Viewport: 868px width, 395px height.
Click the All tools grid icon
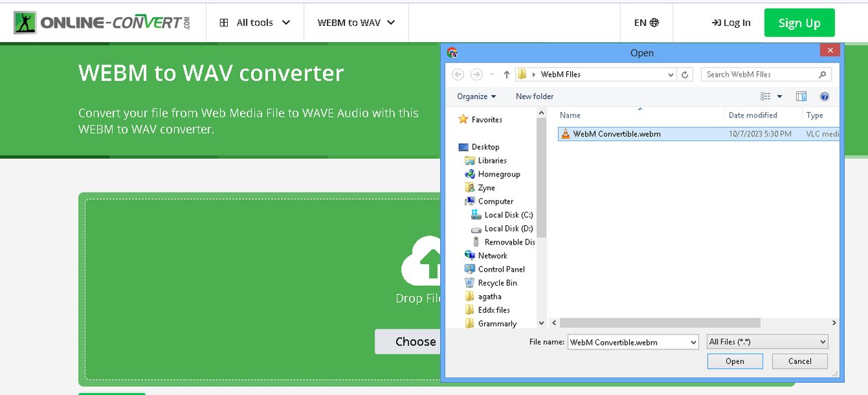224,22
